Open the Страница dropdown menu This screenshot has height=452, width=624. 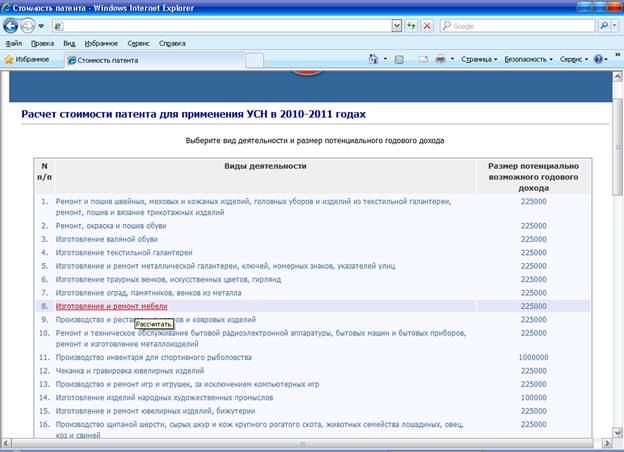click(480, 60)
